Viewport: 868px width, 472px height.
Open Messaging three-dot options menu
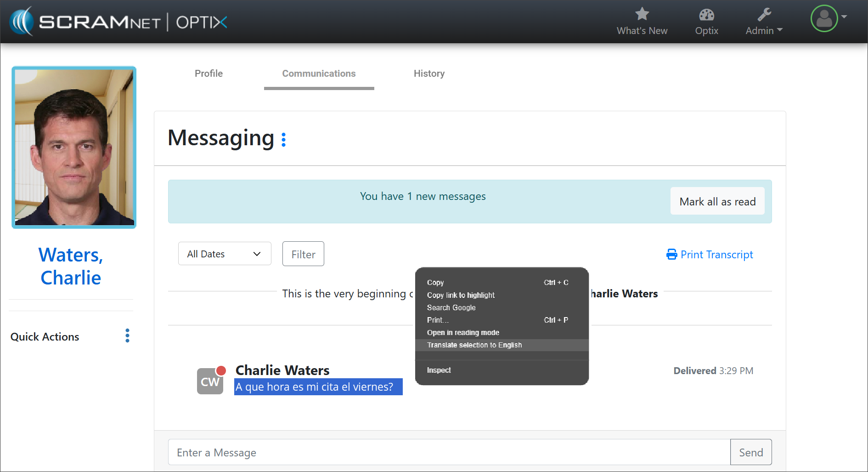click(283, 139)
